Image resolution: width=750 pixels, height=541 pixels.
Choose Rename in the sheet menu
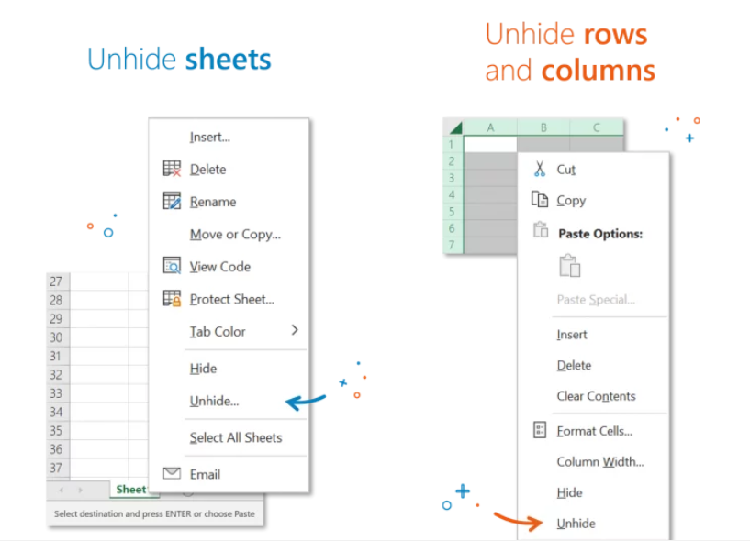click(213, 202)
